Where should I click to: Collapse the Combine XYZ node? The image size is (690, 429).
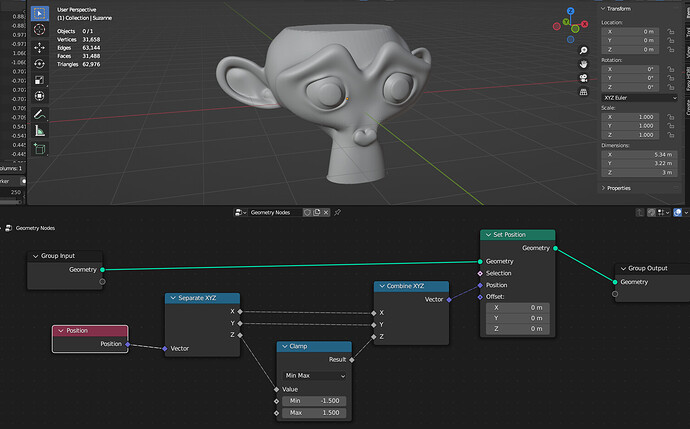click(x=382, y=286)
